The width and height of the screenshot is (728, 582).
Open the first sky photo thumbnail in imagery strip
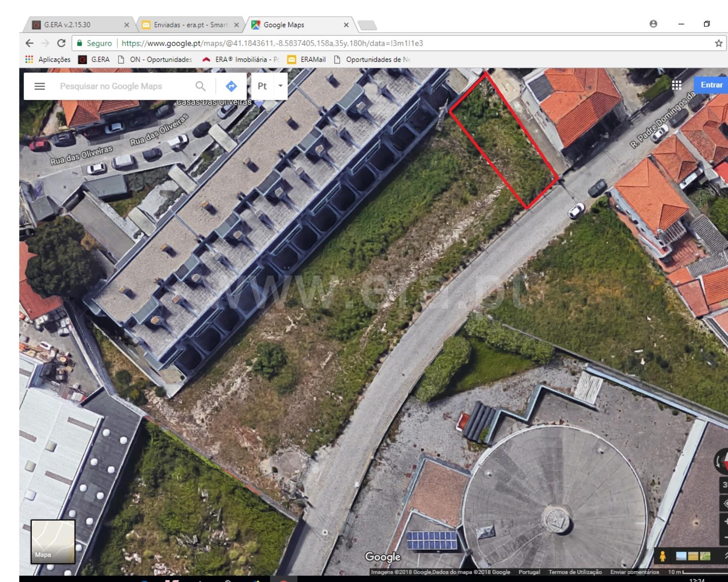pos(681,557)
